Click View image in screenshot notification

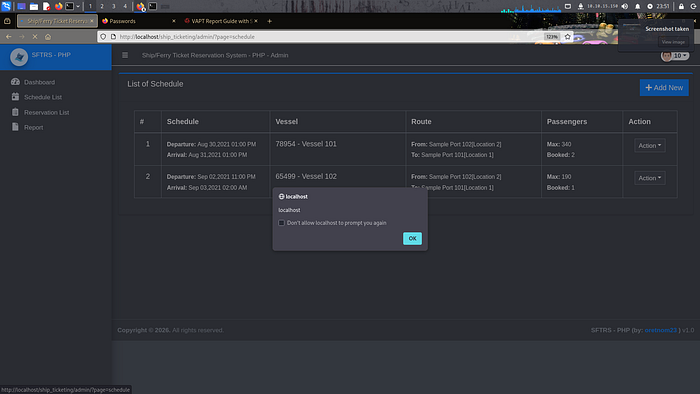click(673, 42)
